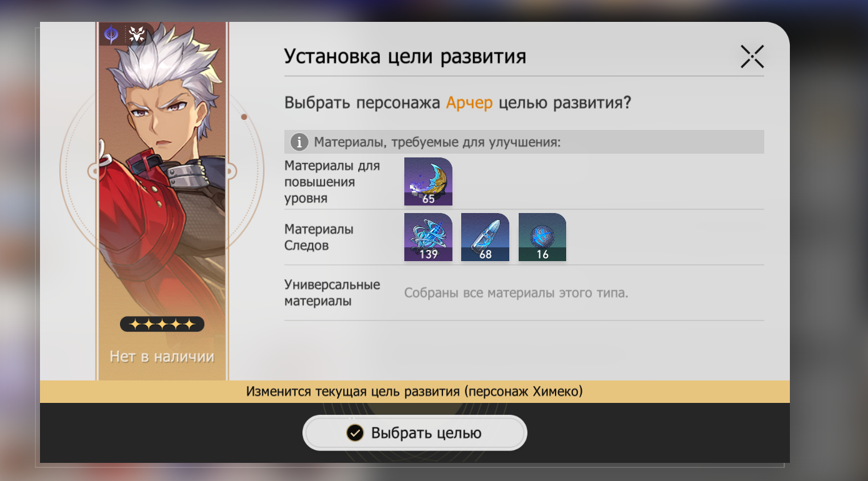Confirm with the Выбрать целью button

[415, 433]
